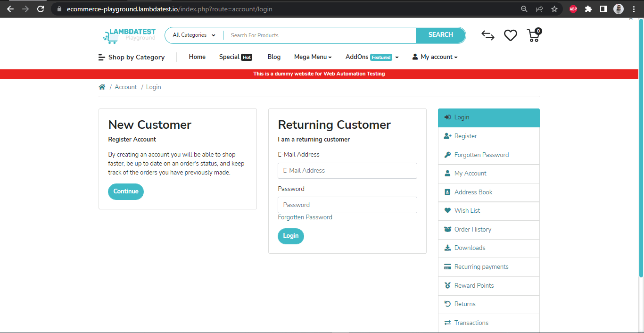Image resolution: width=644 pixels, height=333 pixels.
Task: Click the Returns icon in the sidebar
Action: pos(447,304)
